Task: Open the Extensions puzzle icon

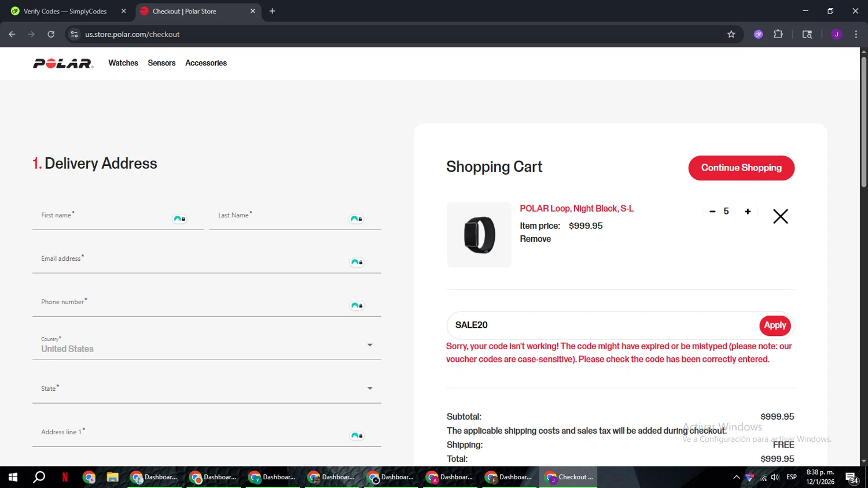Action: click(x=778, y=34)
